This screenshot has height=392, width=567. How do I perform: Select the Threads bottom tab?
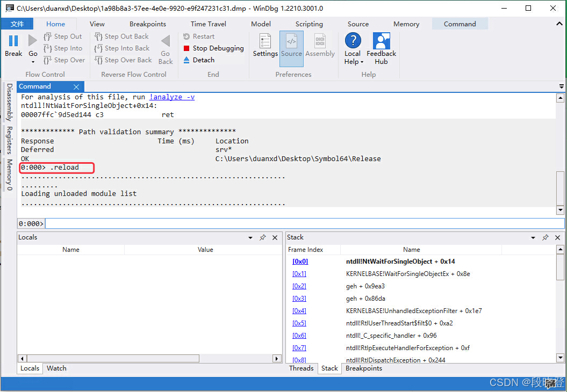301,368
